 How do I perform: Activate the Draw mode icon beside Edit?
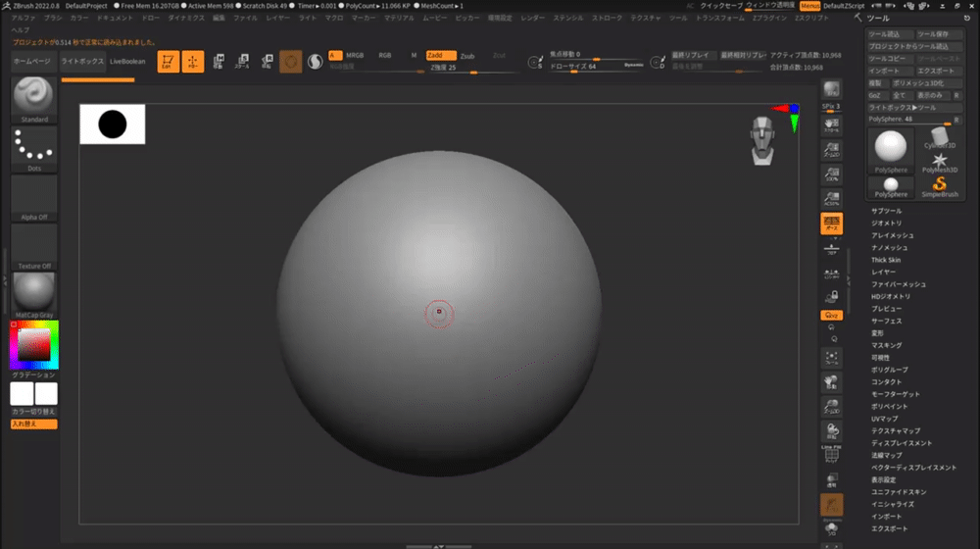coord(193,62)
